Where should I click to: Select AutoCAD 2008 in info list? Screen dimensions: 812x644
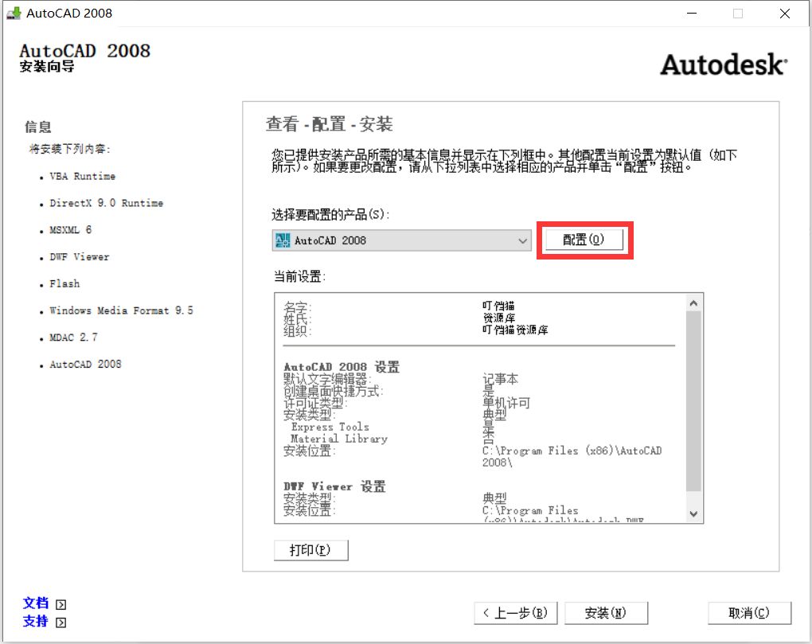(x=85, y=365)
